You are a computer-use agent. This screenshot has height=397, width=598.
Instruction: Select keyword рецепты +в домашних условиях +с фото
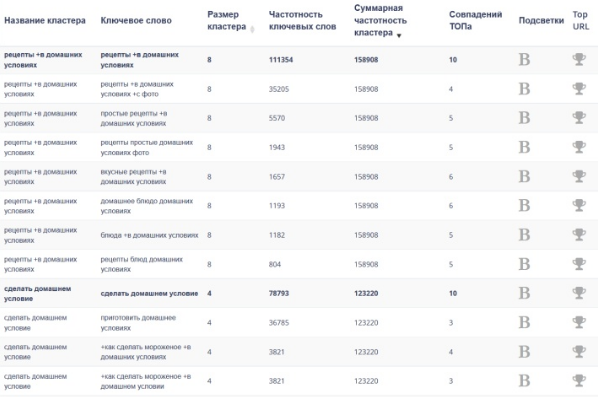137,89
